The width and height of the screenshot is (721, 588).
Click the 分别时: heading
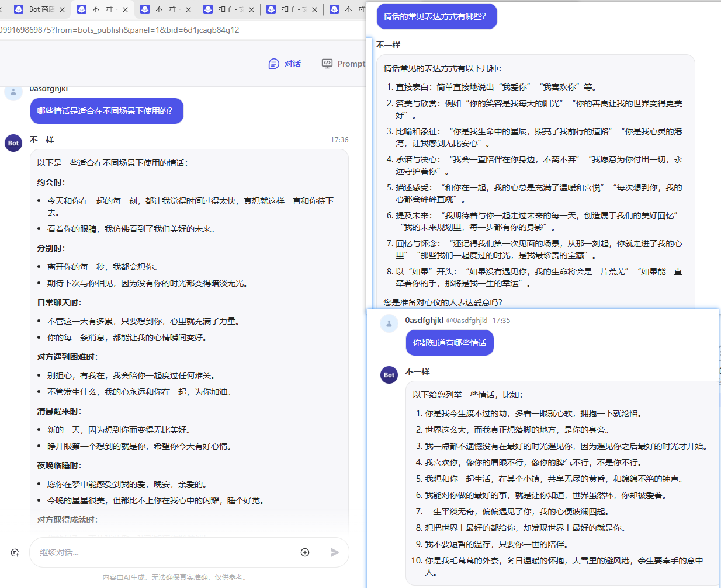[x=51, y=248]
